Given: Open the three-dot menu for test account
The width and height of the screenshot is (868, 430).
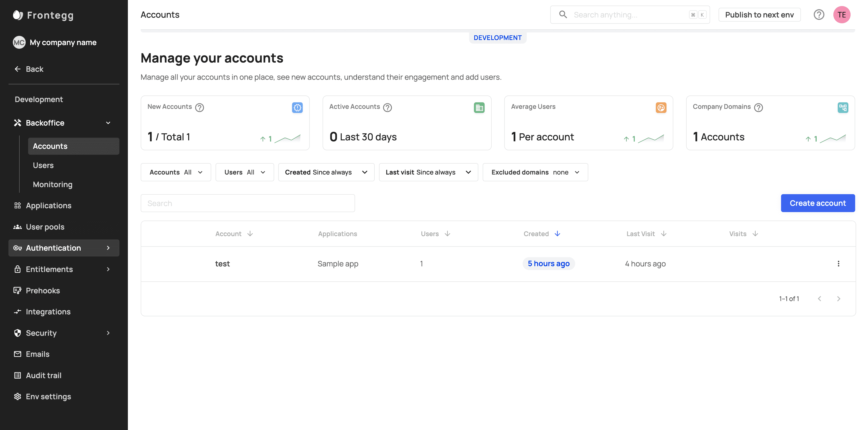Looking at the screenshot, I should pyautogui.click(x=838, y=264).
